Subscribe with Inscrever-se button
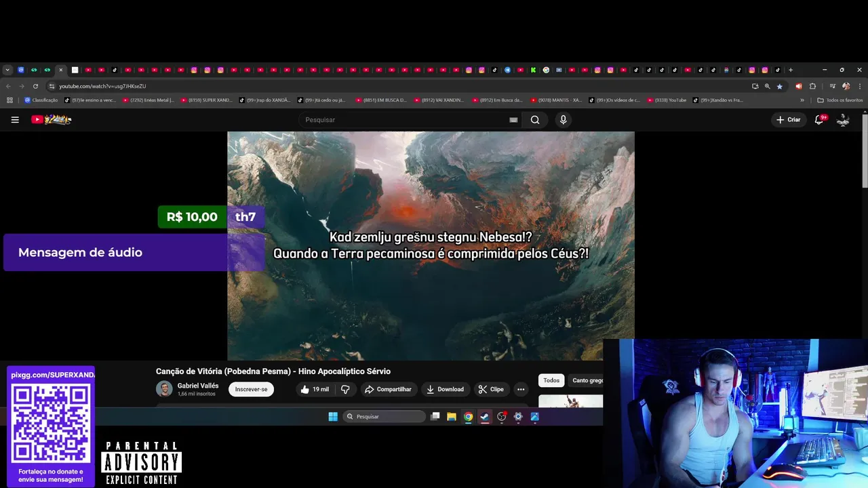This screenshot has width=868, height=488. 251,389
